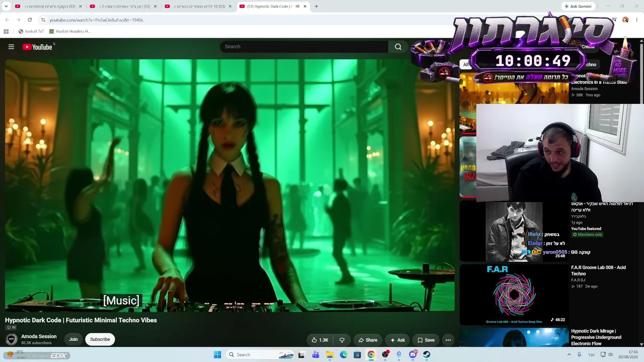This screenshot has height=362, width=644.
Task: Open Ask Gemini in Chrome
Action: pos(578,7)
